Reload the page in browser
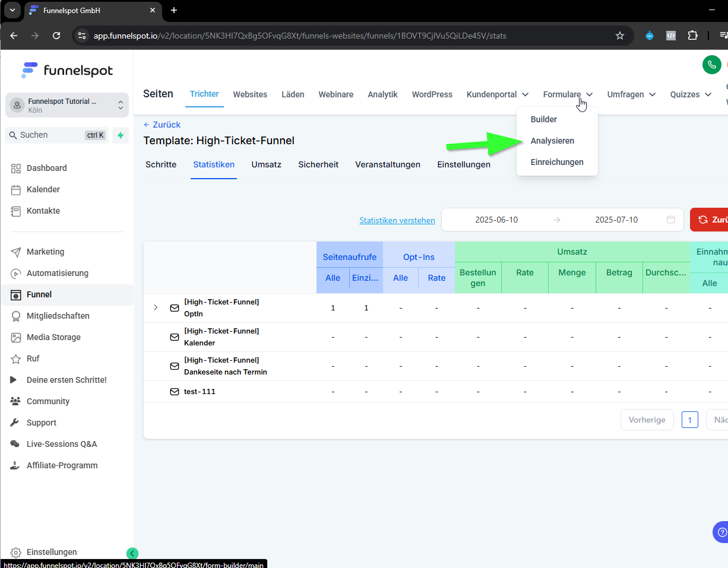 point(56,36)
